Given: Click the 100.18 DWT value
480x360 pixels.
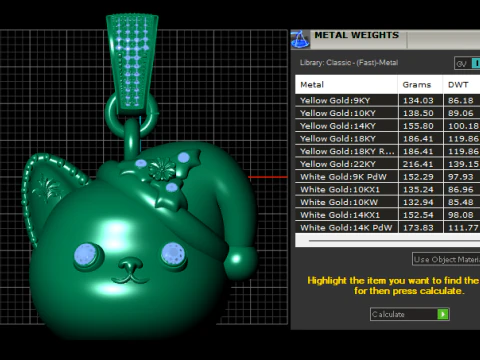Looking at the screenshot, I should 463,126.
